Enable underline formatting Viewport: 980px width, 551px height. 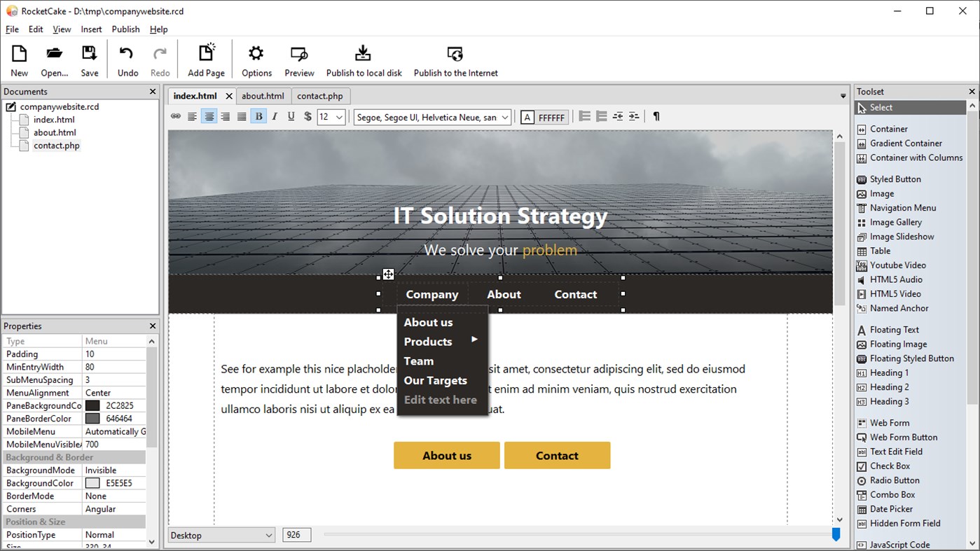click(x=291, y=116)
